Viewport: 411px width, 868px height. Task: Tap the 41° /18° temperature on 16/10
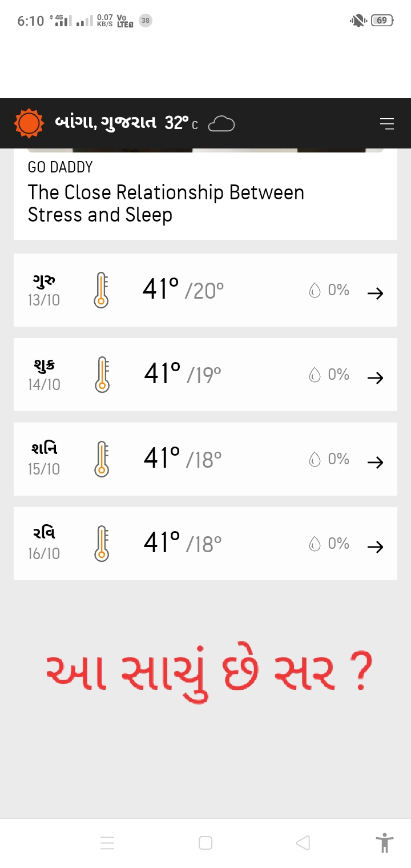coord(183,544)
